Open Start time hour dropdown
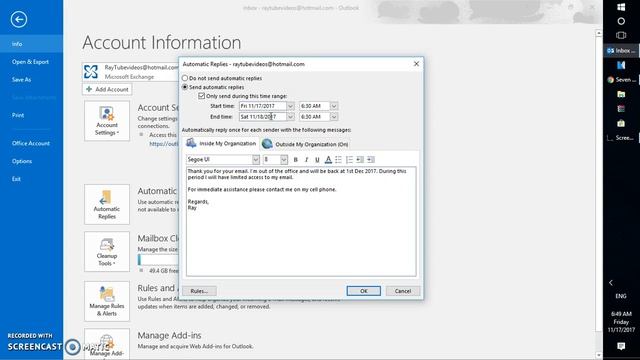The image size is (640, 360). (x=334, y=106)
